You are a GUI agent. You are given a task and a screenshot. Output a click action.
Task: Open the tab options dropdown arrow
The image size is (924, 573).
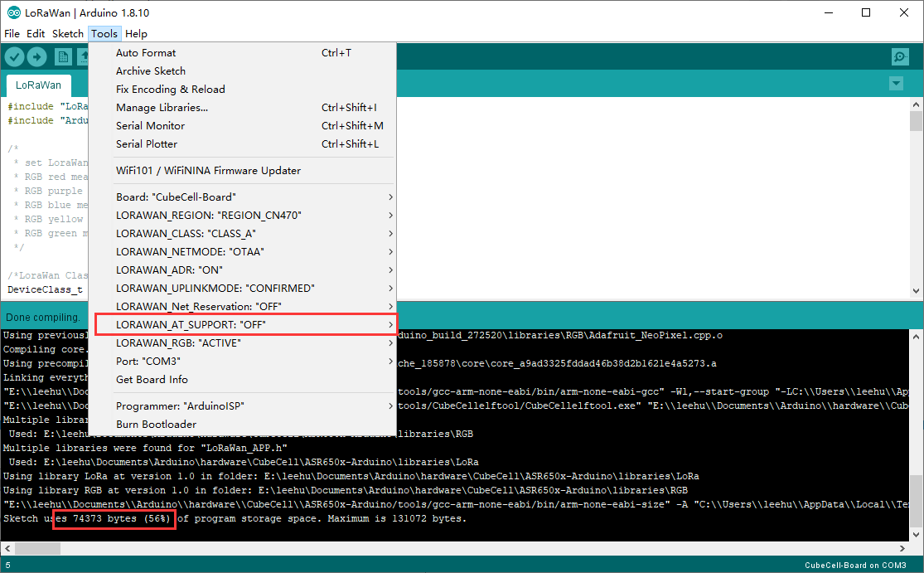[x=896, y=84]
